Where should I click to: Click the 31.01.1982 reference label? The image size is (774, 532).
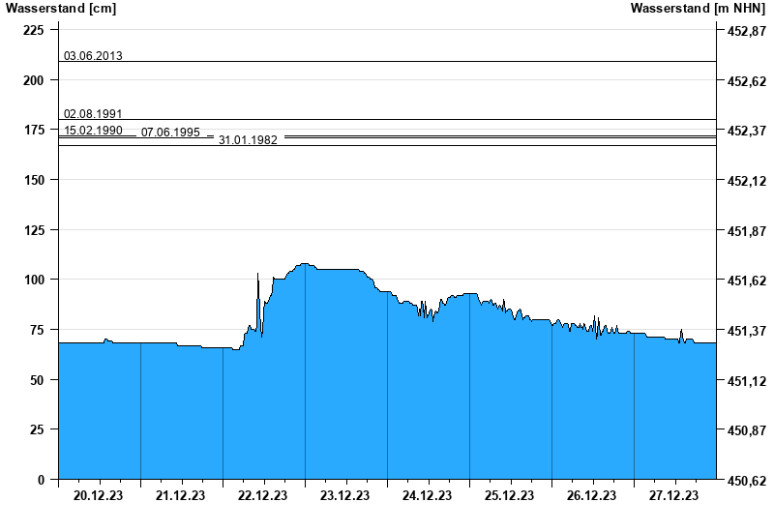click(248, 140)
